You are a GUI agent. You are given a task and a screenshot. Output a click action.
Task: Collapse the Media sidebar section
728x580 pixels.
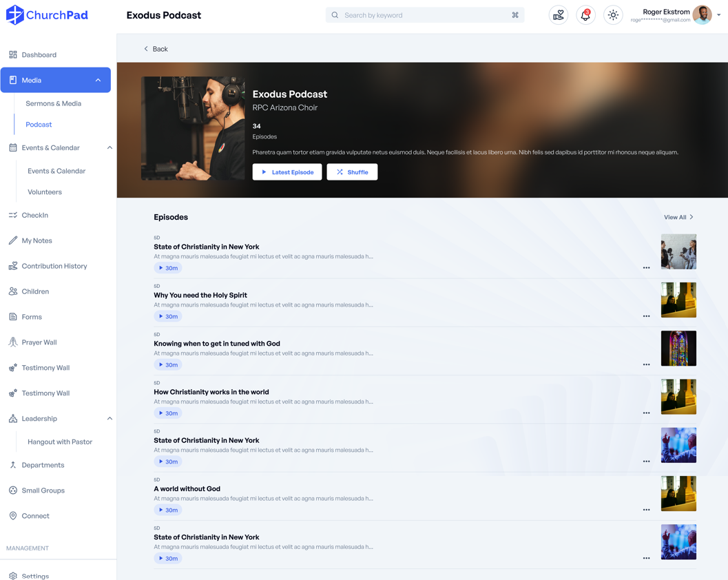(98, 81)
